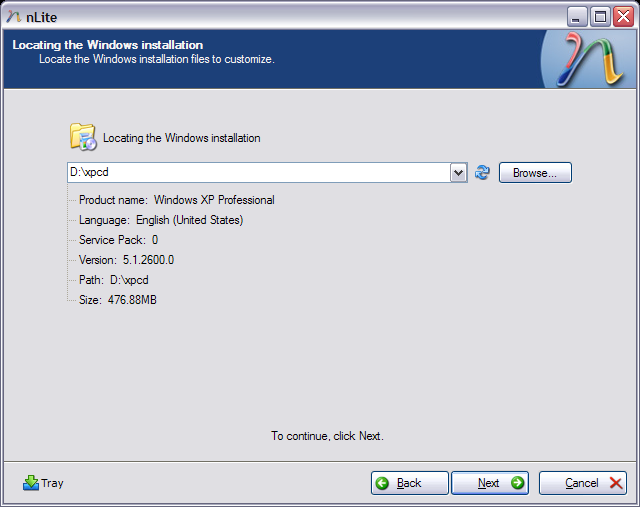Open the path dropdown arrow
Viewport: 640px width, 507px height.
(458, 173)
